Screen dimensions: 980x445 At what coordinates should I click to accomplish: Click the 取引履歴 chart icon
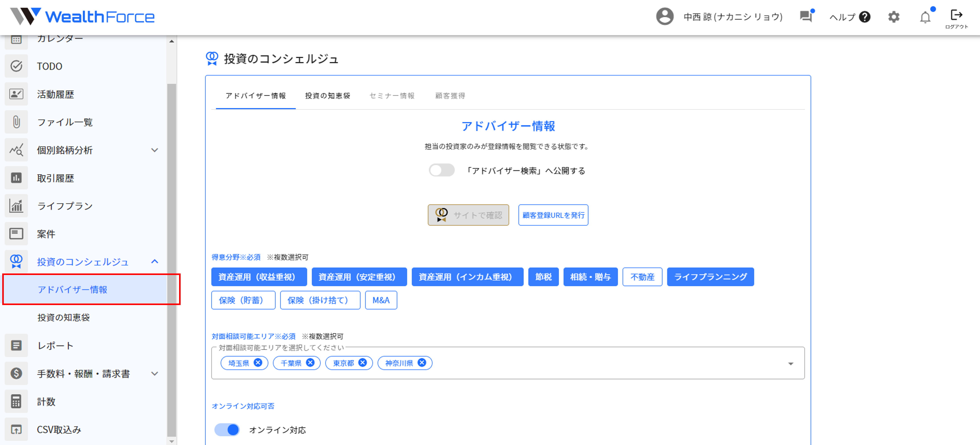point(16,178)
